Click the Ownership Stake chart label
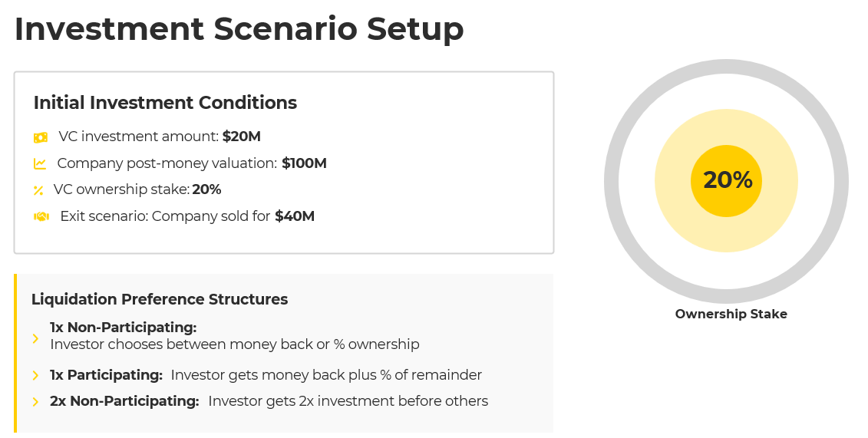This screenshot has height=438, width=868. tap(731, 314)
